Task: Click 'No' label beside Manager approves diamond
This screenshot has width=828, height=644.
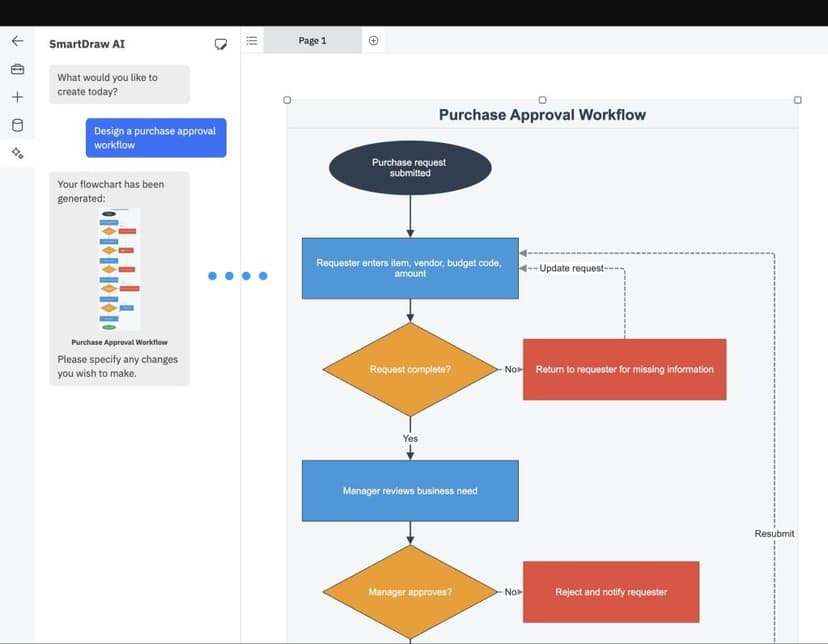Action: [x=511, y=592]
